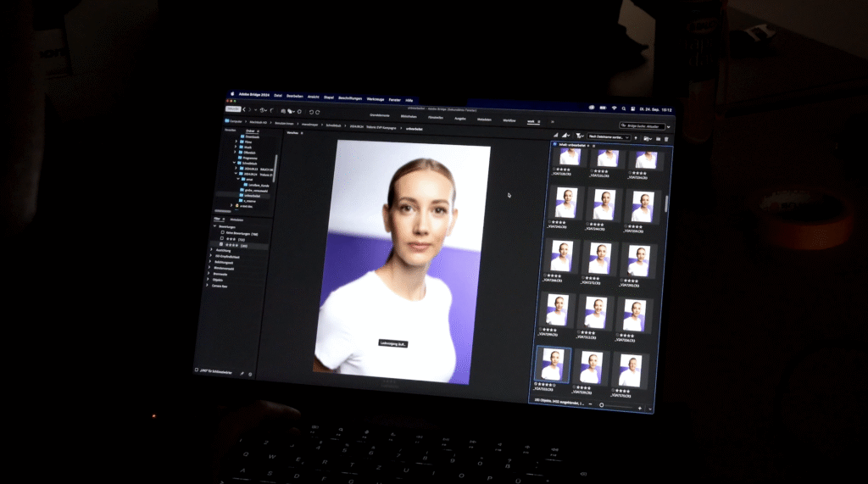The height and width of the screenshot is (484, 868).
Task: Click the pencil icon at bottom left
Action: [x=242, y=373]
